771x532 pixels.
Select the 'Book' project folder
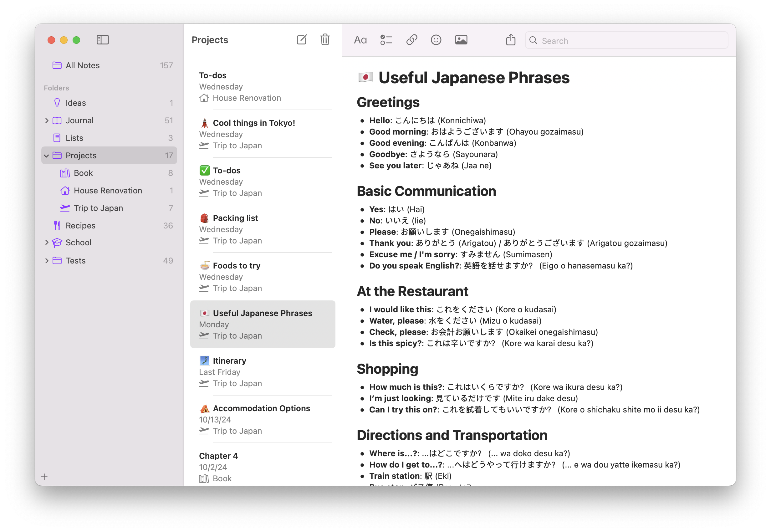(x=84, y=172)
